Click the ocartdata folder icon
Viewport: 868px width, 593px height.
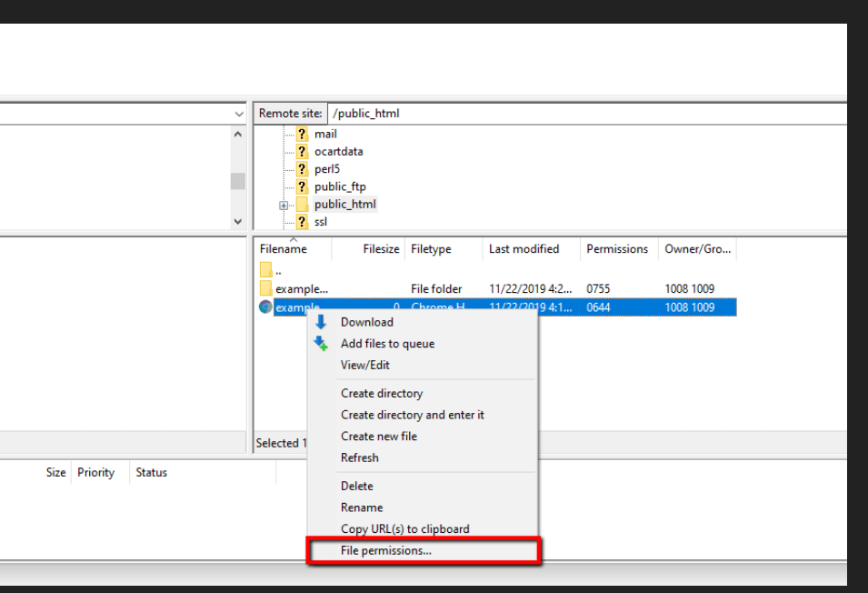[302, 152]
